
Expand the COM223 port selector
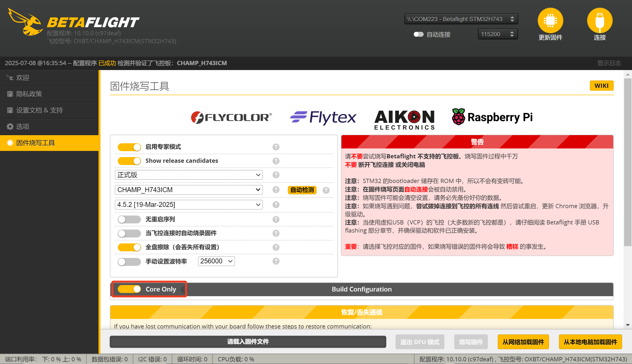click(461, 19)
